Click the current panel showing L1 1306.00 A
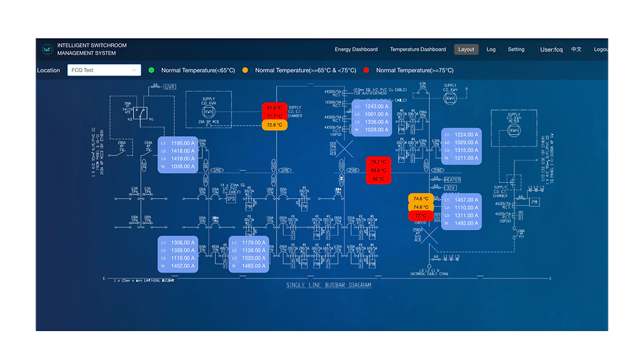 [178, 254]
